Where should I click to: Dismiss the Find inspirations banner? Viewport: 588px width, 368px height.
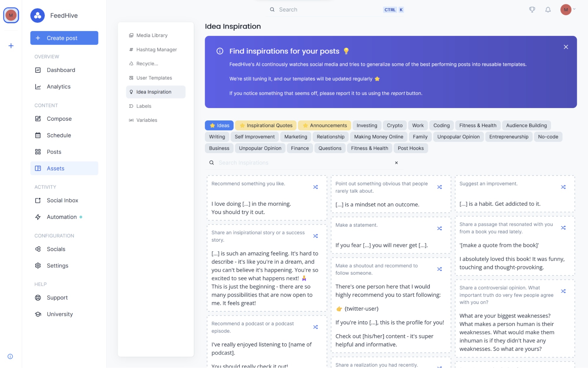click(566, 47)
